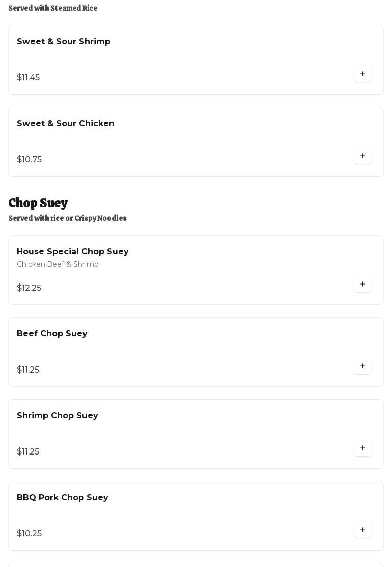Add Sweet & Sour Chicken with plus button
Viewport: 392px width, 567px height.
[362, 156]
